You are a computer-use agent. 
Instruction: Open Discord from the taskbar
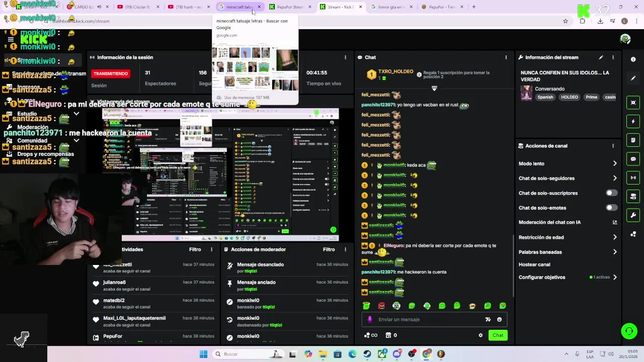click(396, 354)
